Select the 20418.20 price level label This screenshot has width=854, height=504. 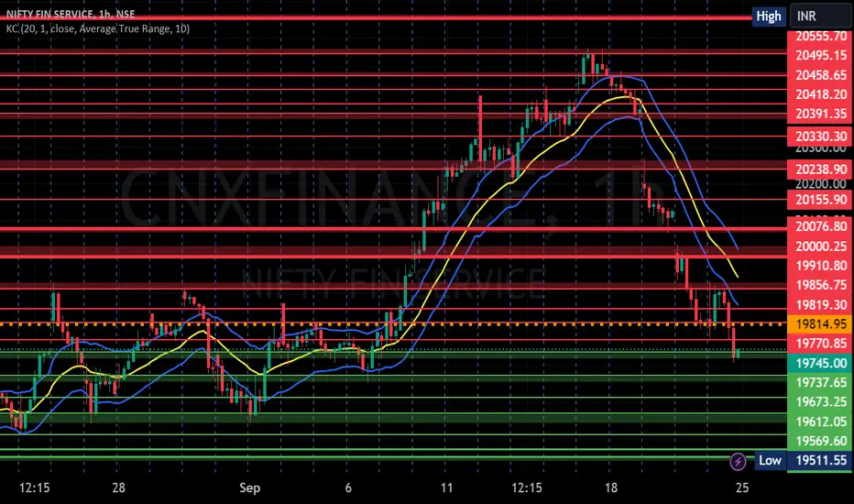[820, 94]
